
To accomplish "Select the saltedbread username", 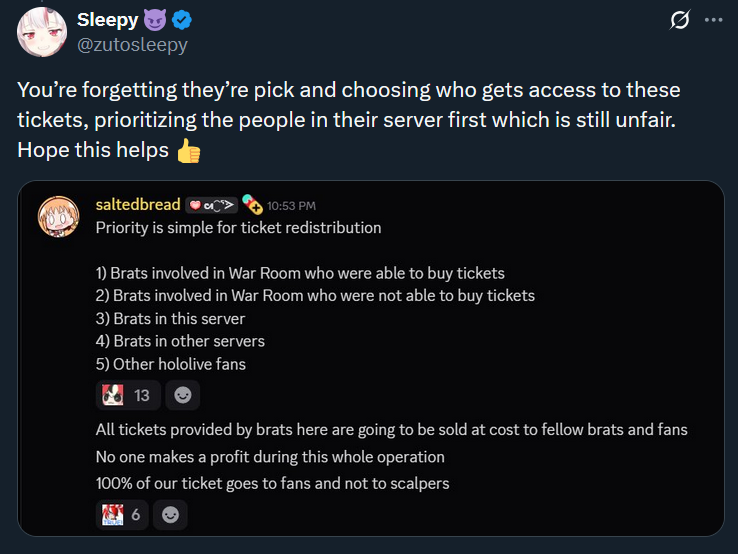I will pyautogui.click(x=138, y=204).
